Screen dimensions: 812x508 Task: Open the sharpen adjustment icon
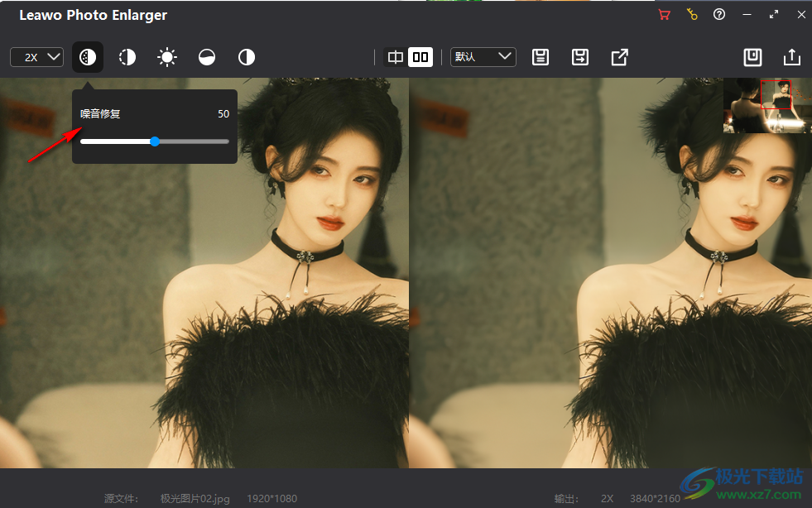point(127,57)
